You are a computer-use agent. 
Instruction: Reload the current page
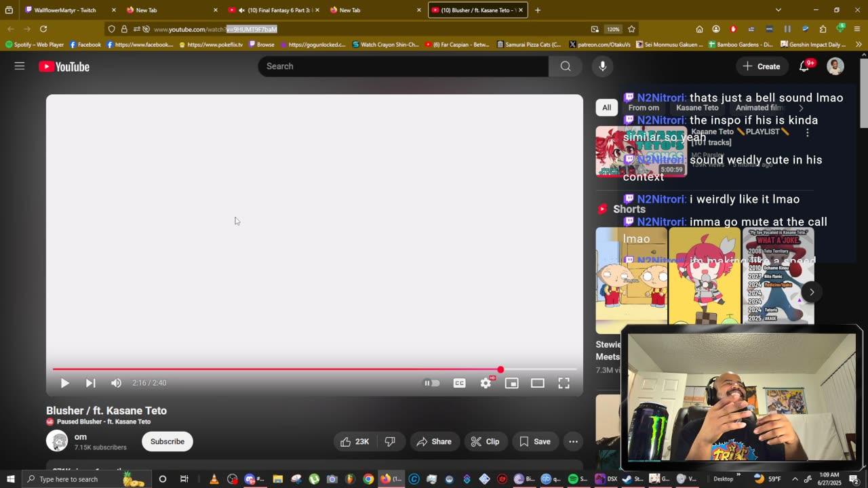pos(43,29)
